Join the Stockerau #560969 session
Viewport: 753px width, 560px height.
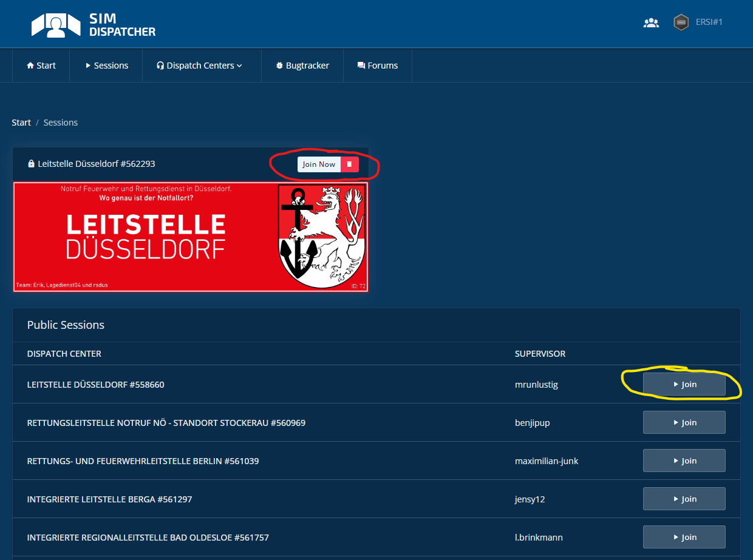click(684, 423)
